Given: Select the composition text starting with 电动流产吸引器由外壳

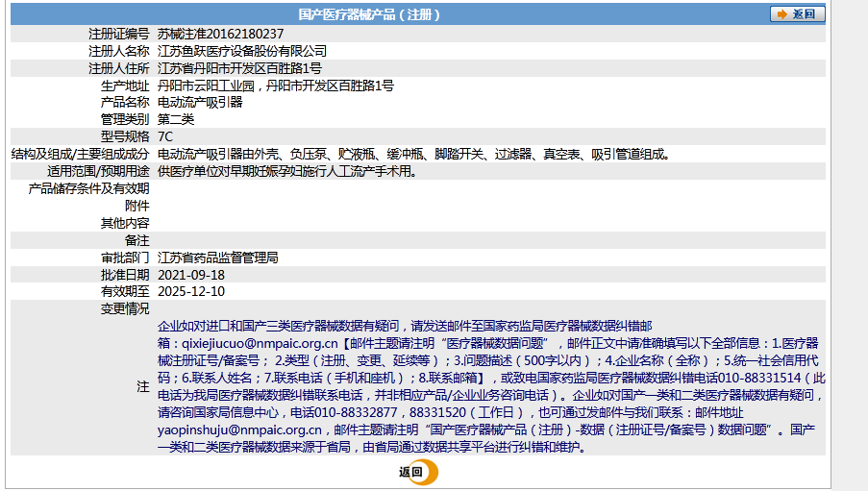Looking at the screenshot, I should point(414,155).
